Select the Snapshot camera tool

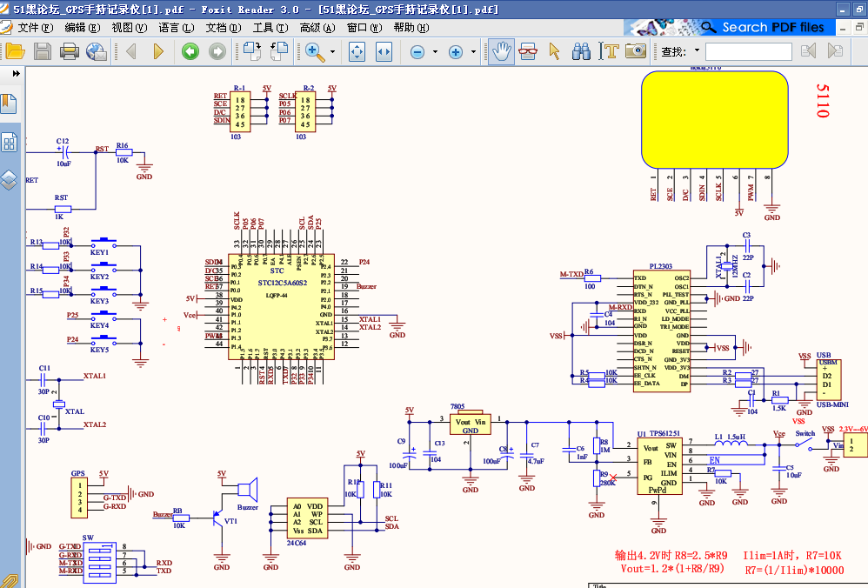click(x=636, y=51)
